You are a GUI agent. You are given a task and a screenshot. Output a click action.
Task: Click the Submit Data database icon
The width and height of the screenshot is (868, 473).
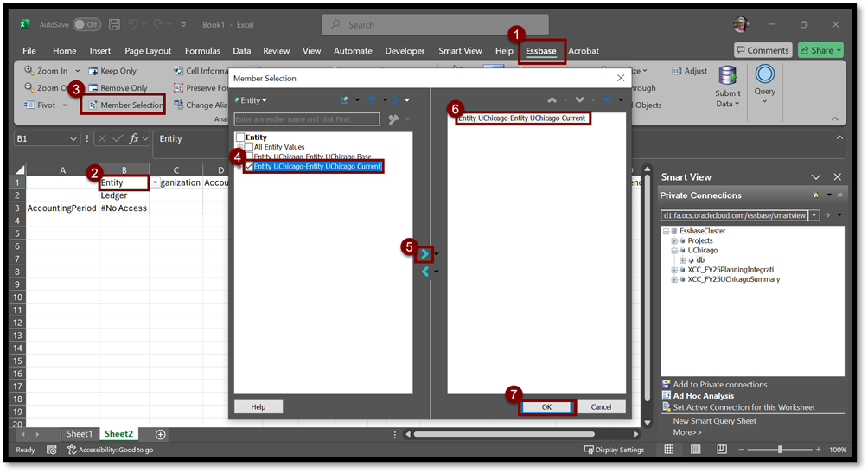(727, 76)
